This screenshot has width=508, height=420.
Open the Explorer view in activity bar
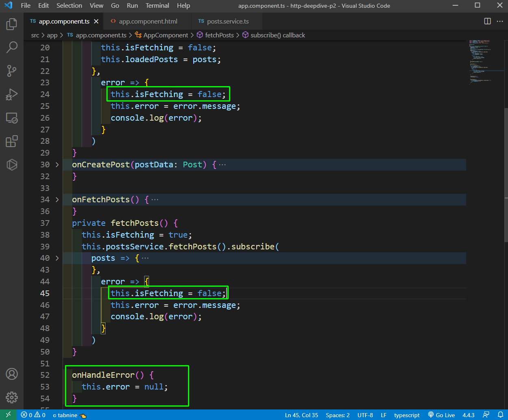tap(12, 24)
